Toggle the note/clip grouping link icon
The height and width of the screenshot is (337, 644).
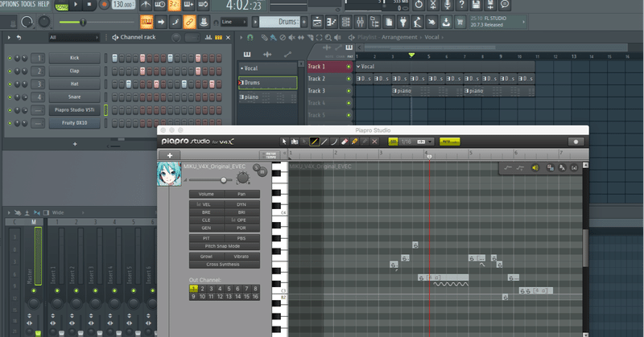coord(189,23)
